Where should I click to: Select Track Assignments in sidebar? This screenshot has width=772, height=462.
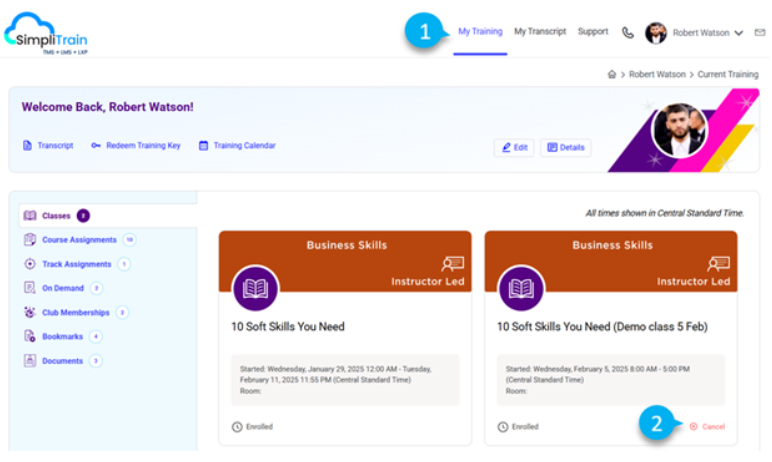pyautogui.click(x=76, y=264)
